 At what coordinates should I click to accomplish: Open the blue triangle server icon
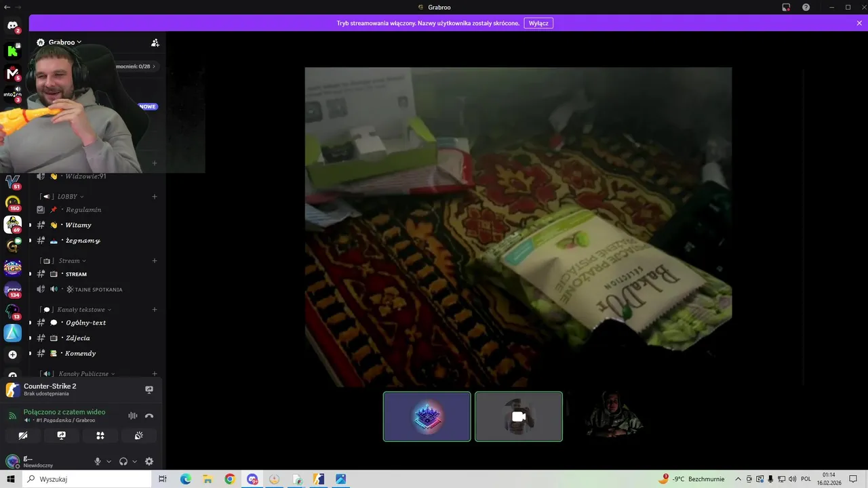coord(12,333)
